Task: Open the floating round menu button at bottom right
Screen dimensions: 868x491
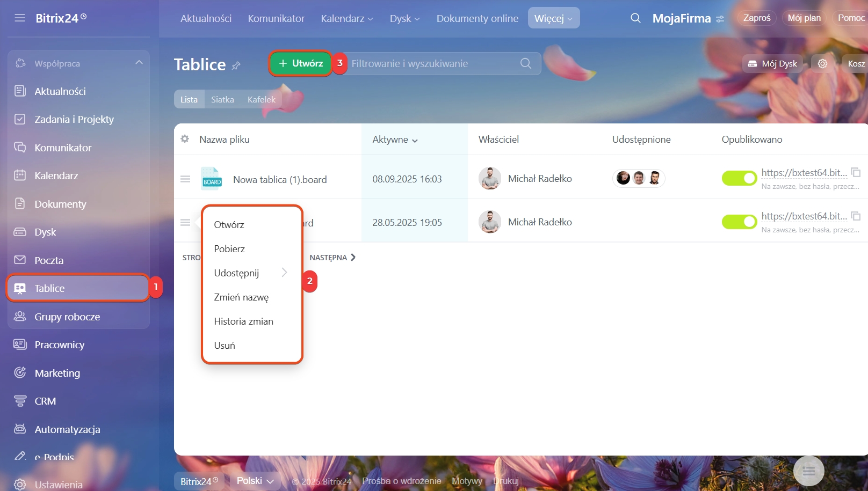Action: tap(809, 471)
